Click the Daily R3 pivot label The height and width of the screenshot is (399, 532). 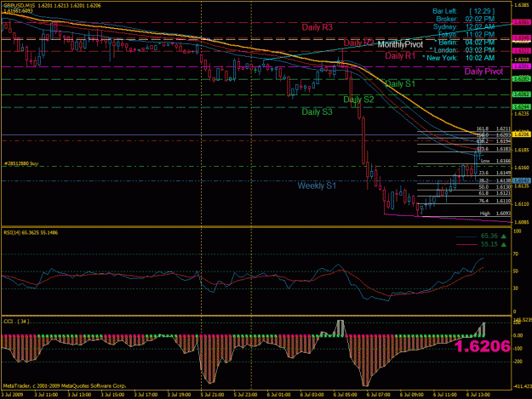317,27
